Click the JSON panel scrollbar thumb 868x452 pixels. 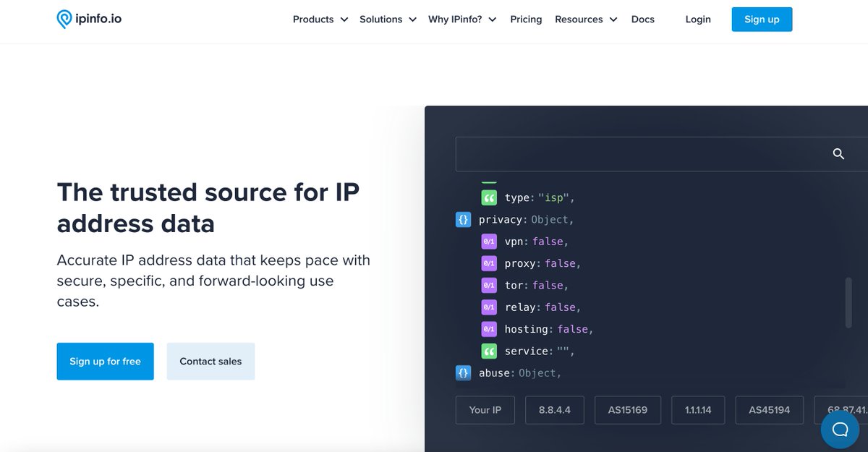[x=849, y=302]
